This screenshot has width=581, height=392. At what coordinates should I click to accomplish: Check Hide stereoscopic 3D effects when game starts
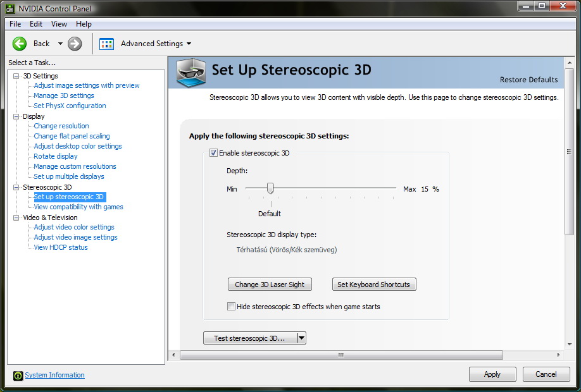tap(231, 307)
